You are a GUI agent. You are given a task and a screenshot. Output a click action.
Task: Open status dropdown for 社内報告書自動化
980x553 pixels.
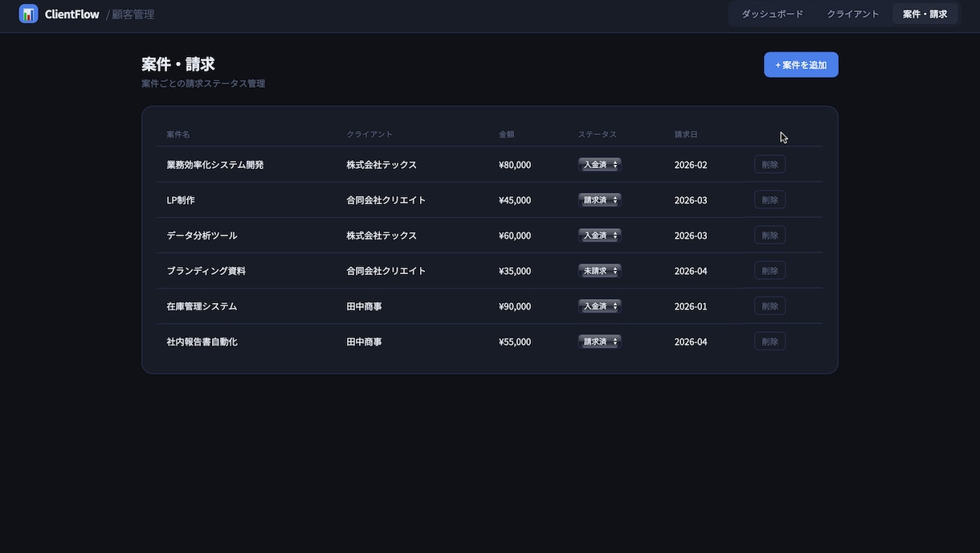click(x=599, y=342)
